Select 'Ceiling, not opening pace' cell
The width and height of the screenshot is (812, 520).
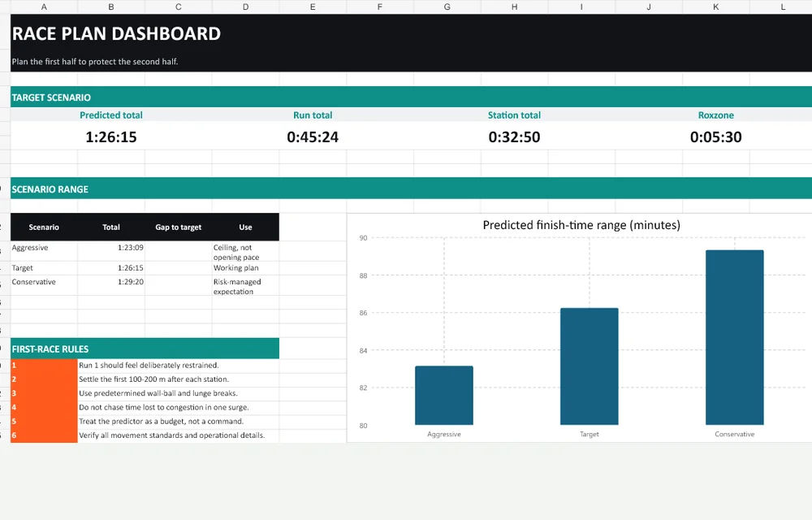tap(245, 252)
